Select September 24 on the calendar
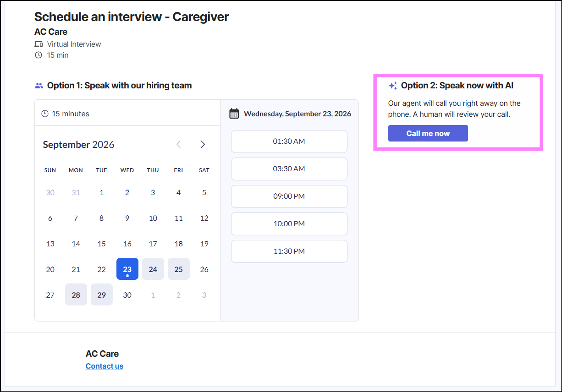The width and height of the screenshot is (562, 392). pyautogui.click(x=153, y=269)
